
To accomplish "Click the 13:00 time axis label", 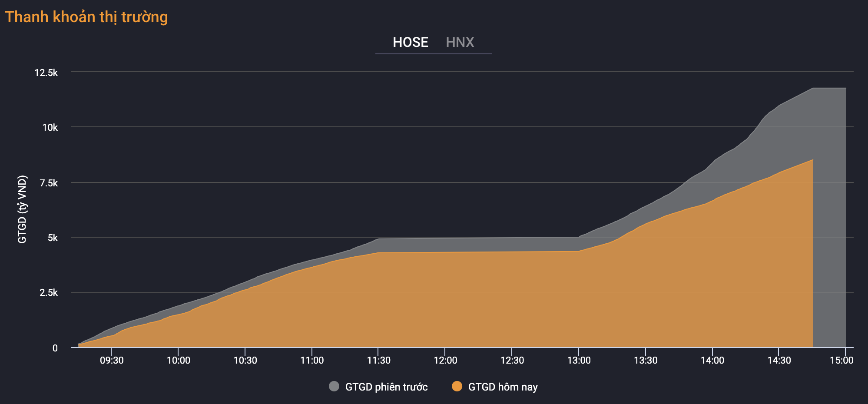I will (x=579, y=360).
